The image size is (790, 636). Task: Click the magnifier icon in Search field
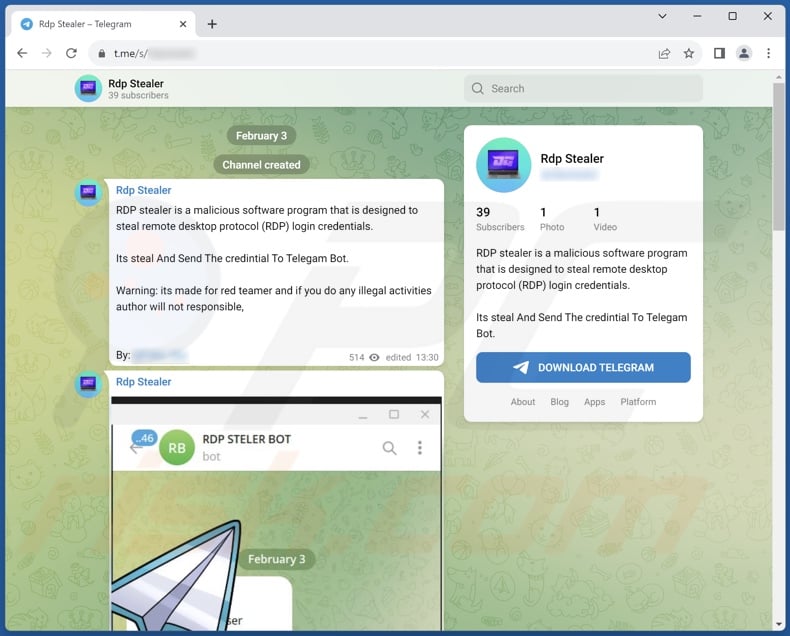pyautogui.click(x=477, y=89)
